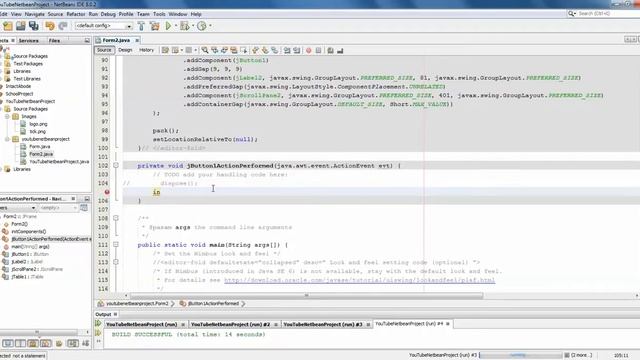This screenshot has height=360, width=640.
Task: Open the Source menu
Action: click(55, 14)
